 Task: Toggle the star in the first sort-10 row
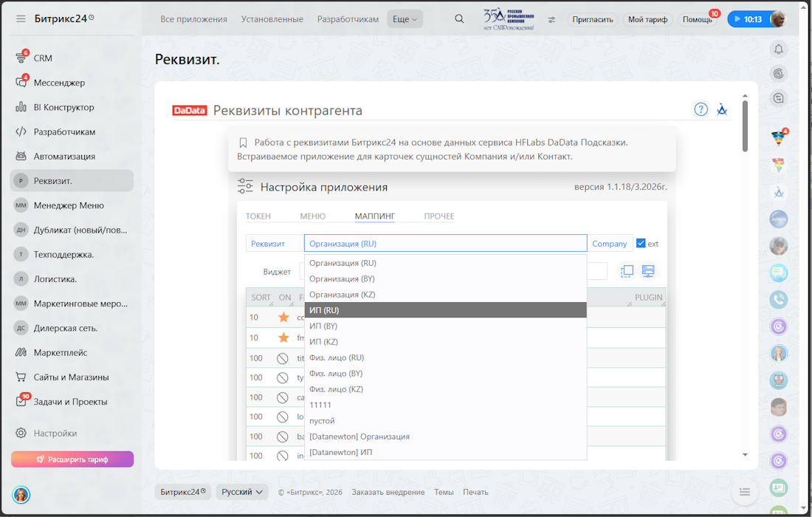point(283,317)
